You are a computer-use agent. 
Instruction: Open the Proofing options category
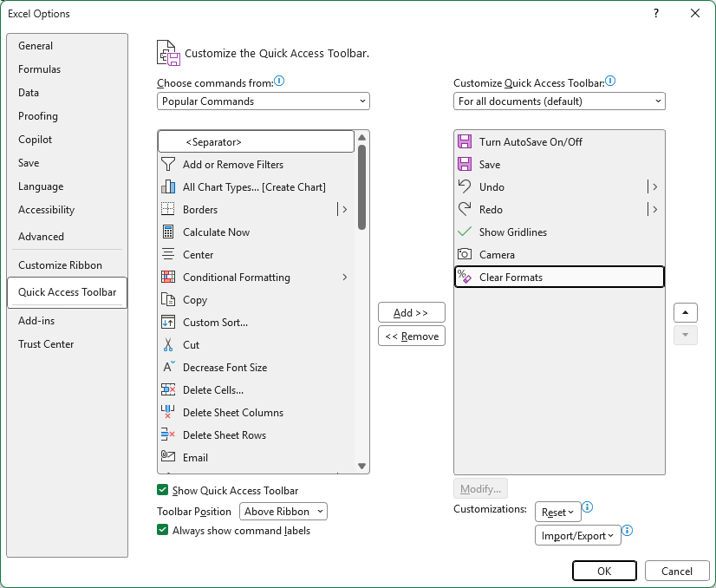click(67, 116)
